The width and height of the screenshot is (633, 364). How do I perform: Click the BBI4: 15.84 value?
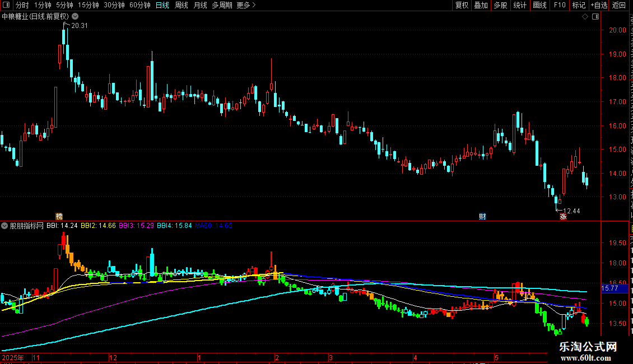(x=174, y=226)
